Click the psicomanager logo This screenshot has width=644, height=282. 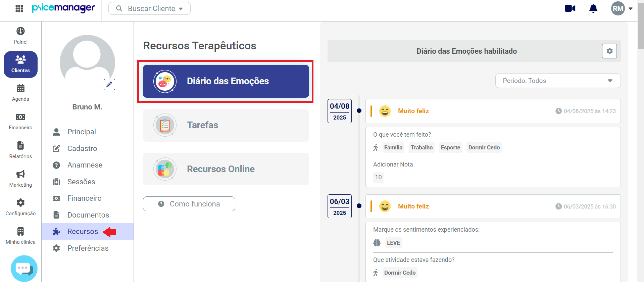(63, 8)
